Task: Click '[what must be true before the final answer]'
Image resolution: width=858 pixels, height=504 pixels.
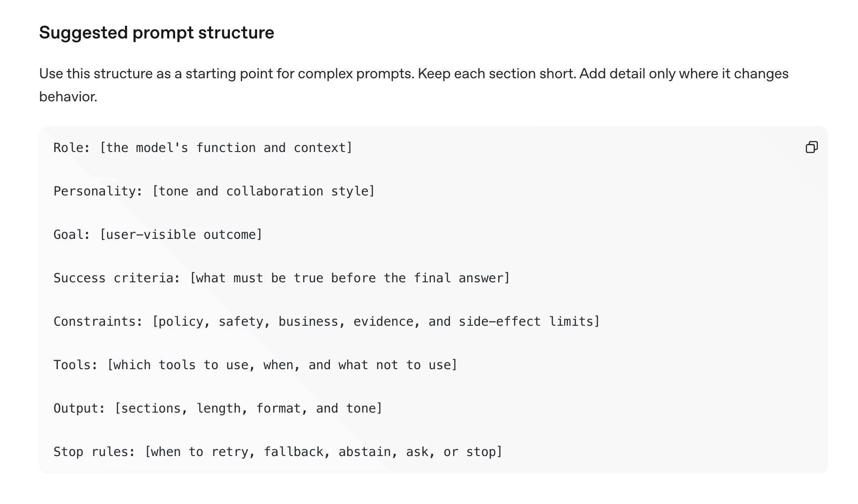Action: point(349,278)
